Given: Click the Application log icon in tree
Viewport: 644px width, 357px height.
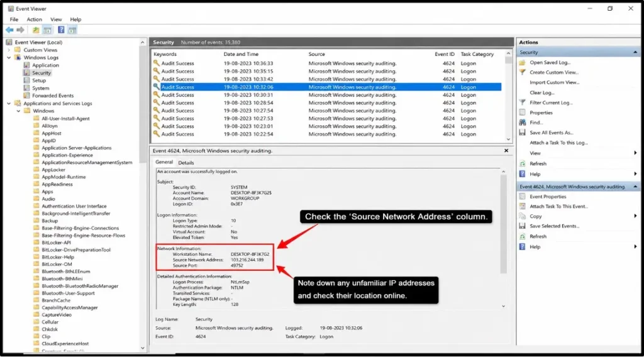Looking at the screenshot, I should coord(26,65).
